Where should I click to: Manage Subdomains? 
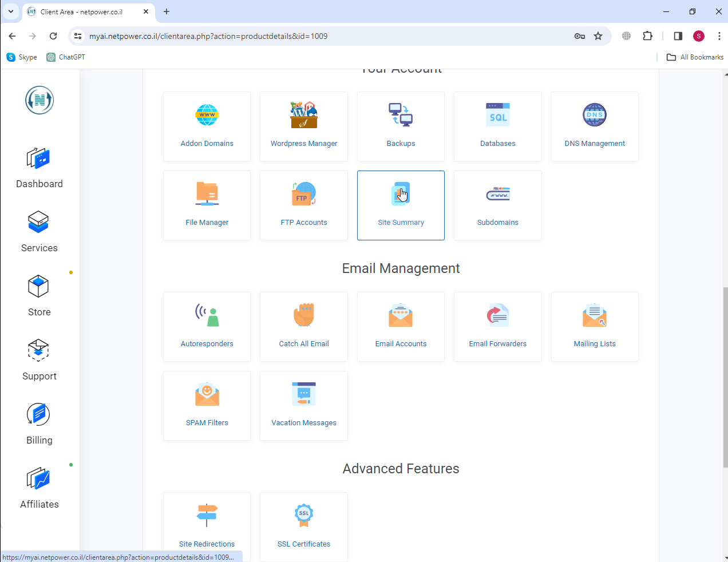pos(497,205)
